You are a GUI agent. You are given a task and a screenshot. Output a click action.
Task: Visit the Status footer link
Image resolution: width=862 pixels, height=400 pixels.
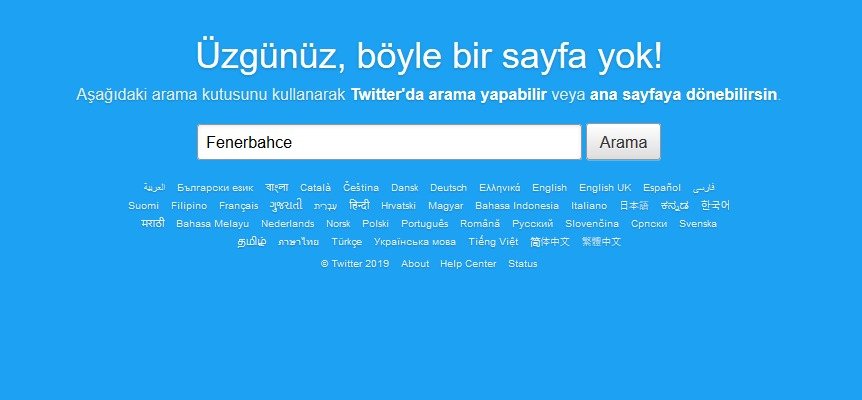pos(522,264)
